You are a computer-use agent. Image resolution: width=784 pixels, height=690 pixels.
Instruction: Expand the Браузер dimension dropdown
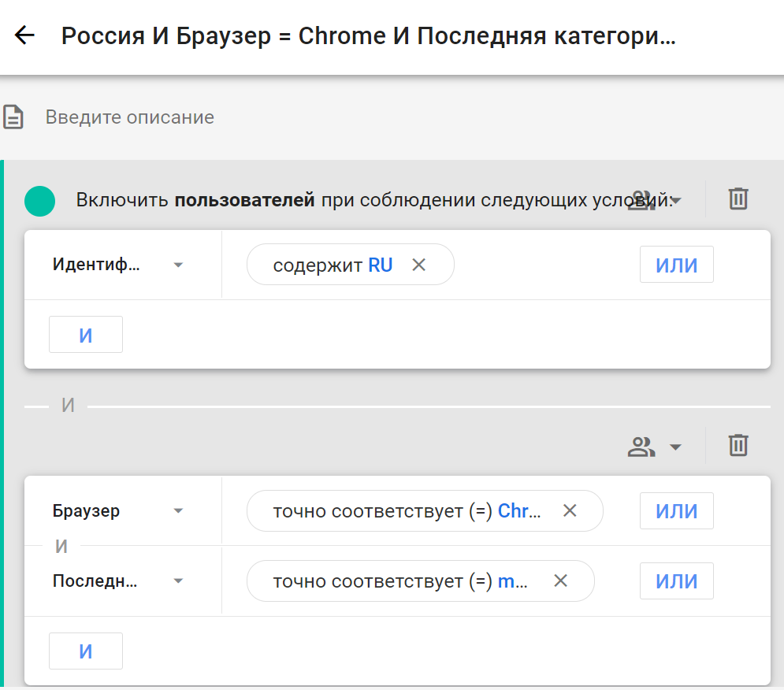coord(178,511)
